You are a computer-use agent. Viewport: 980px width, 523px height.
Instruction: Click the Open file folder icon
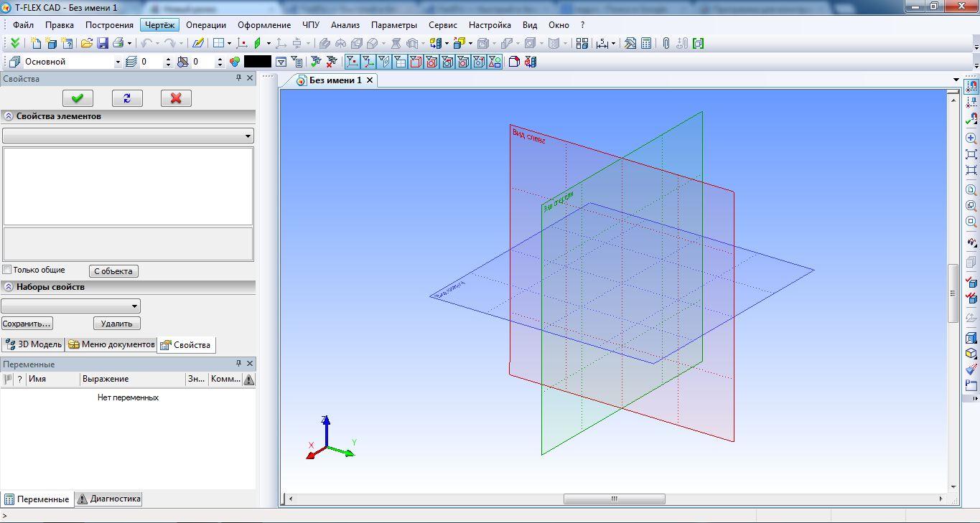pyautogui.click(x=87, y=43)
